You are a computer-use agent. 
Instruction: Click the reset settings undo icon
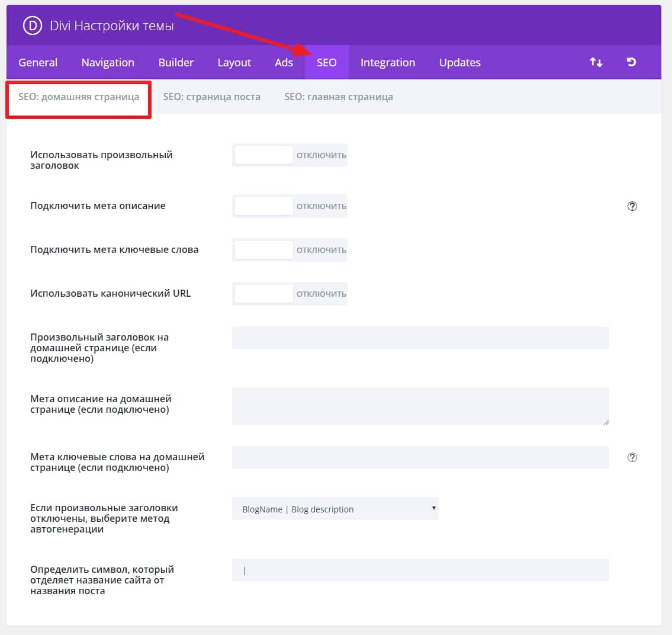pos(631,62)
